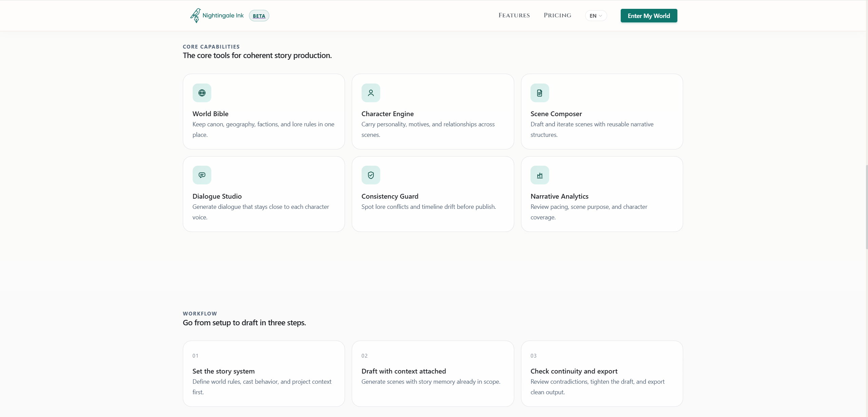This screenshot has height=417, width=868.
Task: Go to the Pricing nav item
Action: (557, 15)
